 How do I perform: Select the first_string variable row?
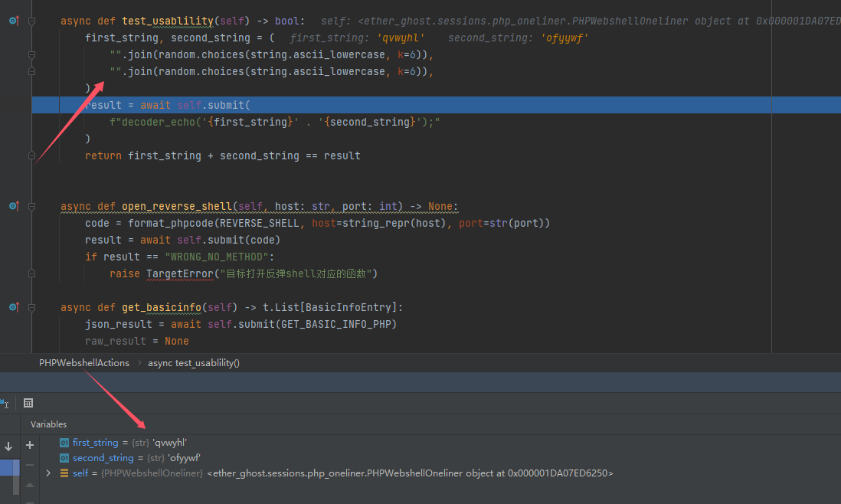(440, 443)
